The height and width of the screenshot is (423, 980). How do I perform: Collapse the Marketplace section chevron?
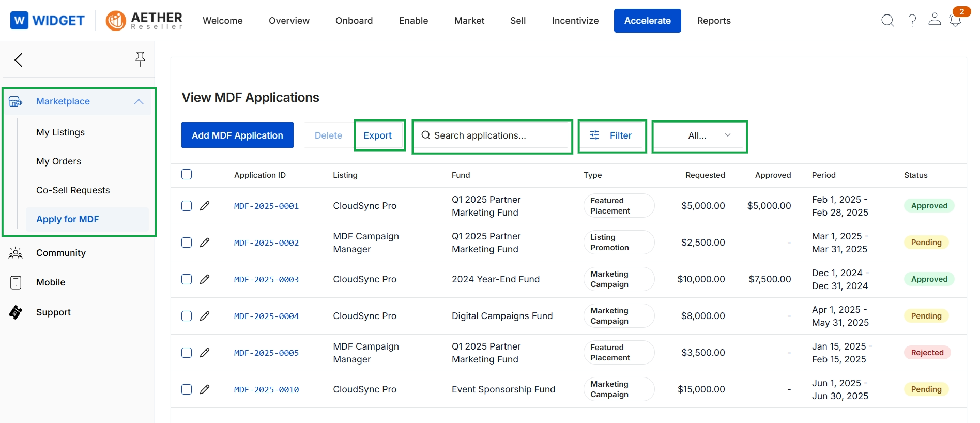click(139, 101)
